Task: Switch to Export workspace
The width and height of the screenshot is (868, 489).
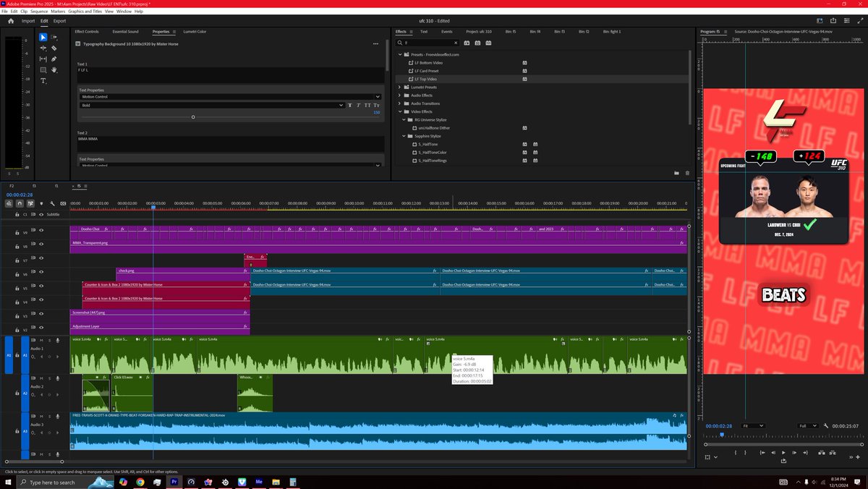Action: pyautogui.click(x=59, y=21)
